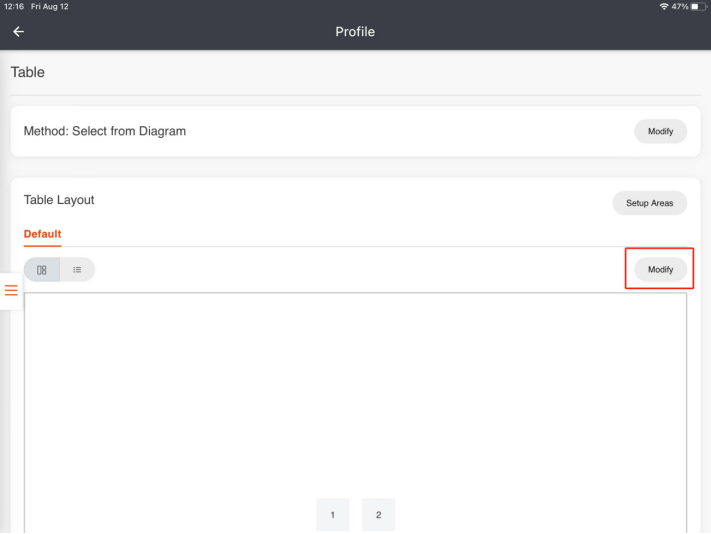Select table 1 in the diagram

(x=333, y=514)
